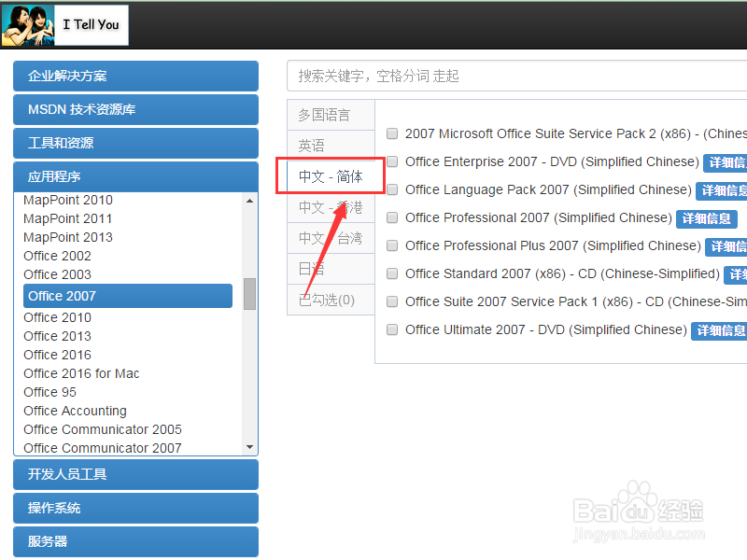Screen dimensions: 747x560
Task: Click Office Professional Plus 2007 label
Action: (553, 245)
